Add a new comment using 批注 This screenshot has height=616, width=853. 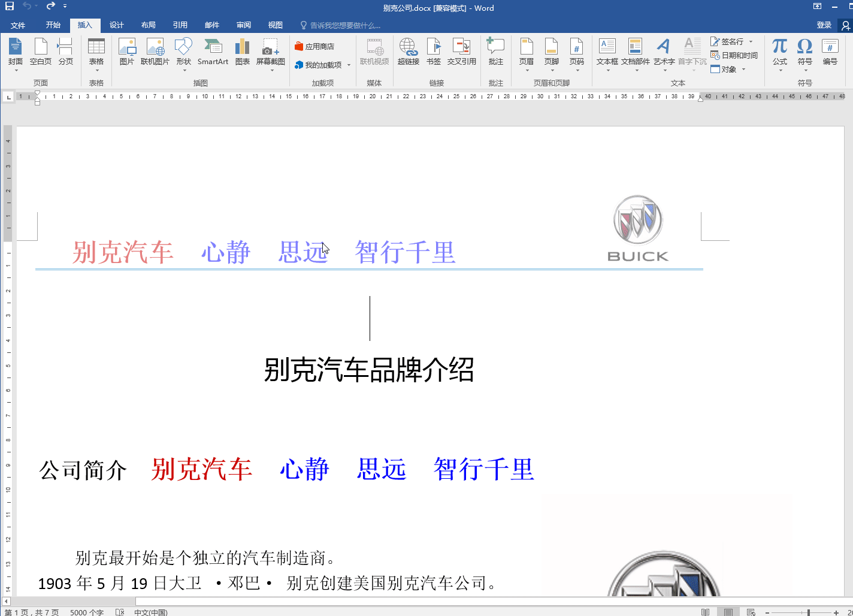(x=495, y=53)
